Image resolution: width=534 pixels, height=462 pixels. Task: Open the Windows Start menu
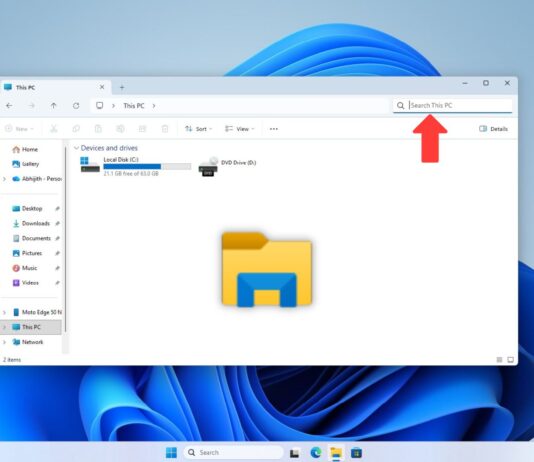(171, 452)
